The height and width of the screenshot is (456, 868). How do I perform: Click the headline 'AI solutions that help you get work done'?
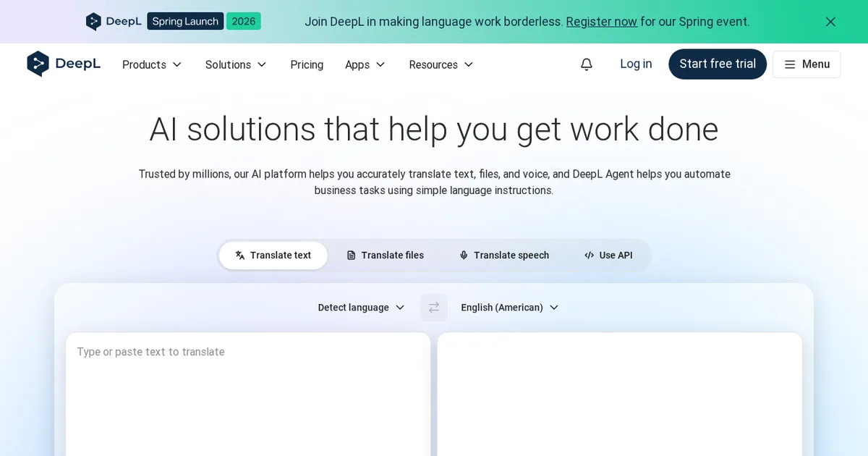[434, 130]
